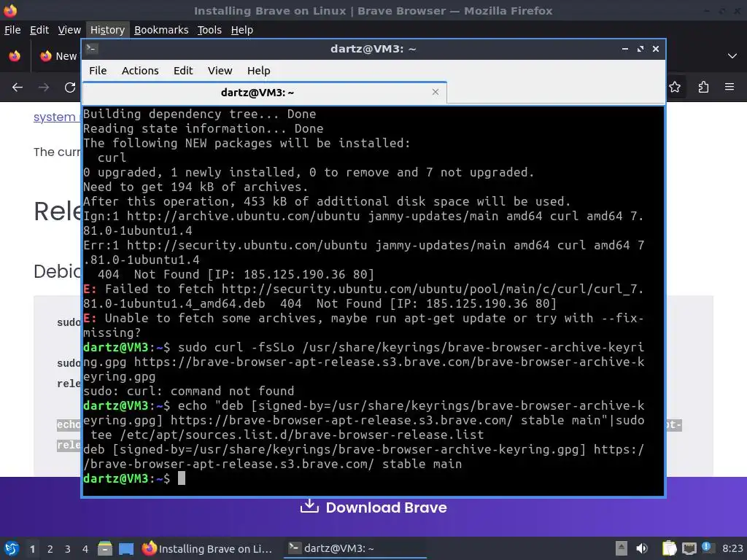747x560 pixels.
Task: Switch to workspace 1 in the pager
Action: pyautogui.click(x=32, y=549)
